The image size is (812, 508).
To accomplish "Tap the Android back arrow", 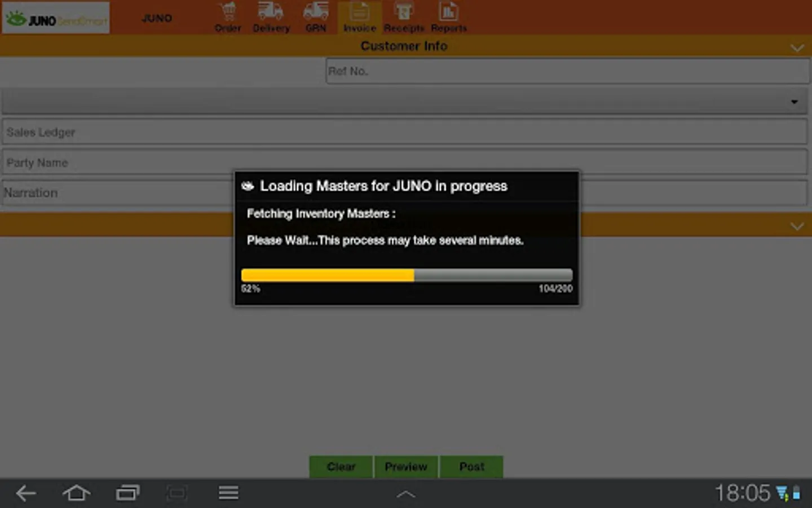I will [x=26, y=493].
